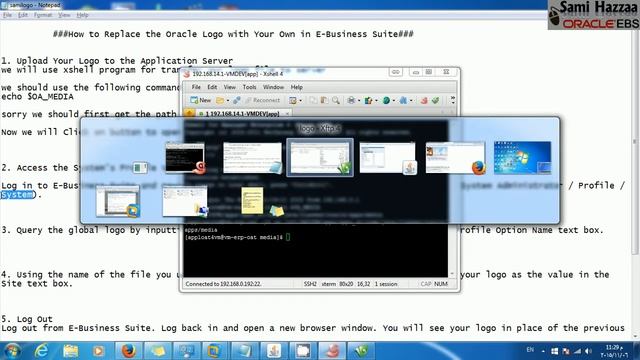Image resolution: width=640 pixels, height=360 pixels.
Task: Click the New session button in Xshell
Action: (x=200, y=100)
